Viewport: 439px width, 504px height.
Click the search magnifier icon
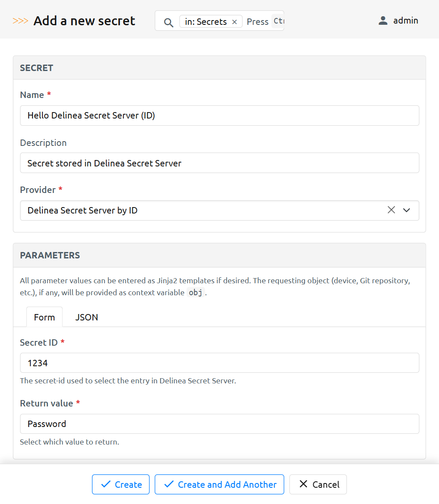click(x=169, y=22)
